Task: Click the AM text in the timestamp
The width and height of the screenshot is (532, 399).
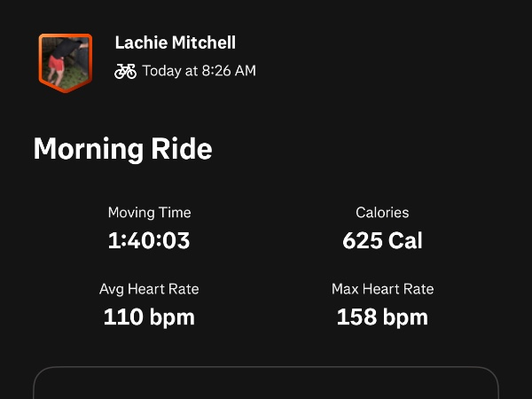Action: (x=245, y=71)
